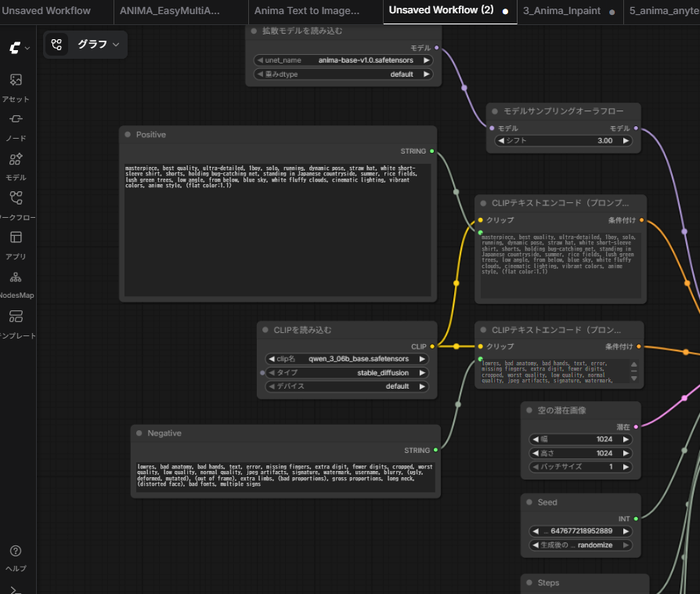Click the 高さ 1024 height field
Screen dimensions: 700x594
pyautogui.click(x=580, y=453)
